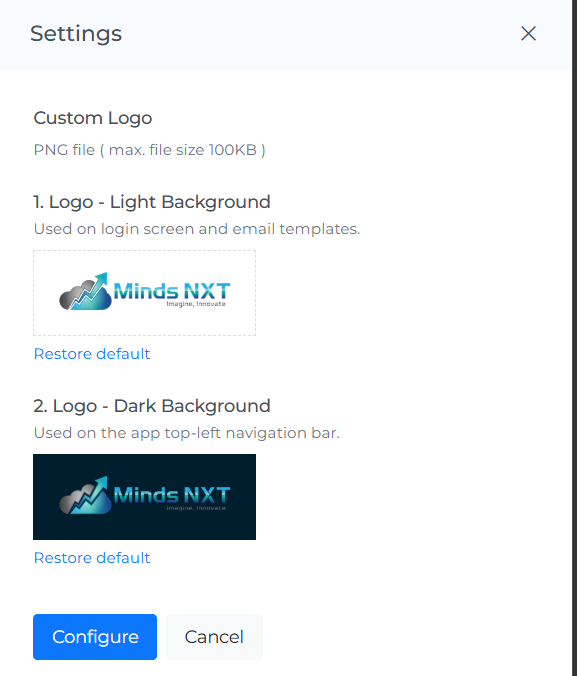Click the PNG file size limit note
The width and height of the screenshot is (577, 676).
coord(149,150)
